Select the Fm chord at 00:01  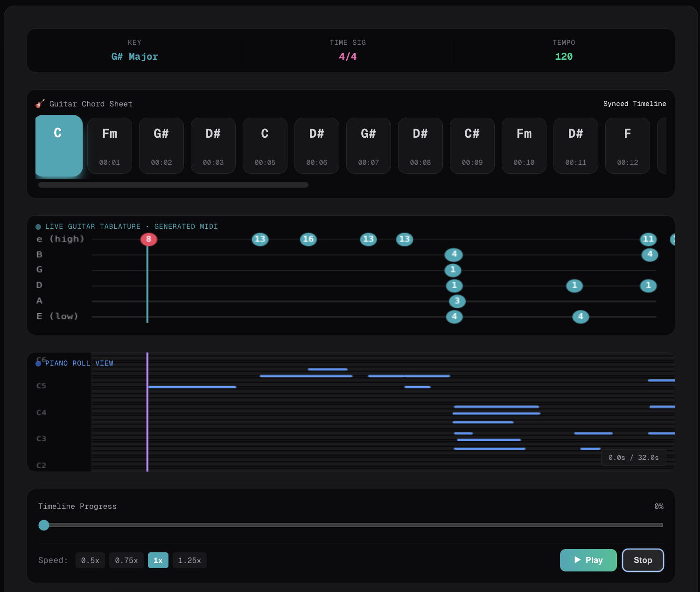pyautogui.click(x=110, y=146)
